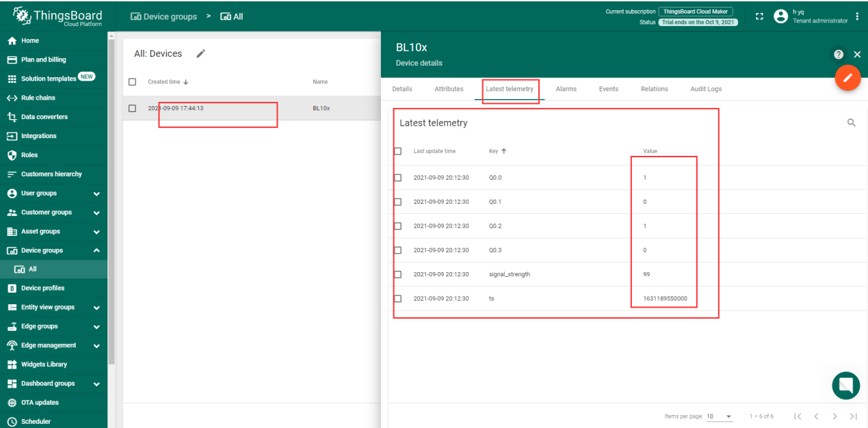
Task: Go to previous telemetry page
Action: [816, 416]
